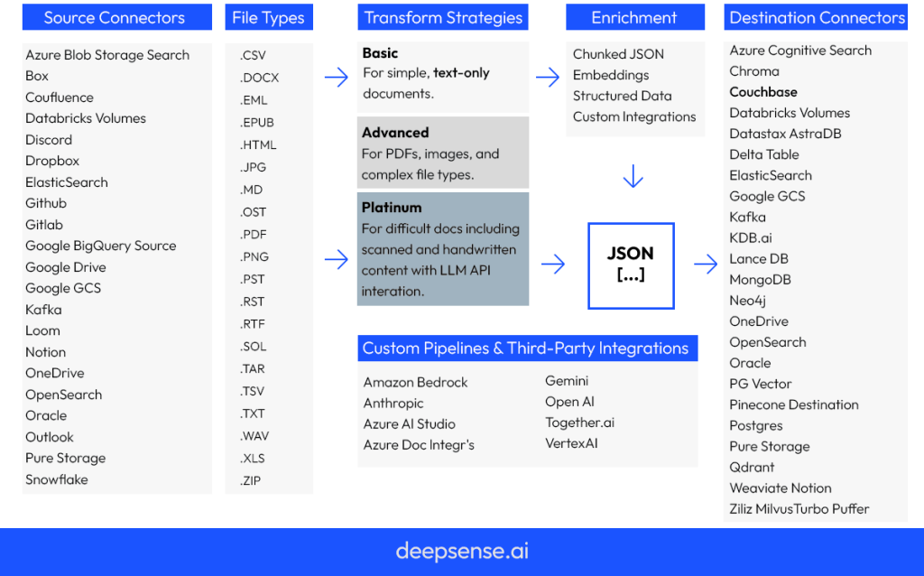The image size is (924, 576).
Task: Click the bold Couchbase destination connector
Action: coord(763,92)
